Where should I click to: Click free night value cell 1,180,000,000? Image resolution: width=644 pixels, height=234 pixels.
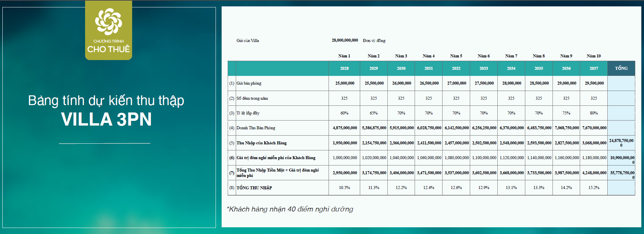[x=594, y=158]
